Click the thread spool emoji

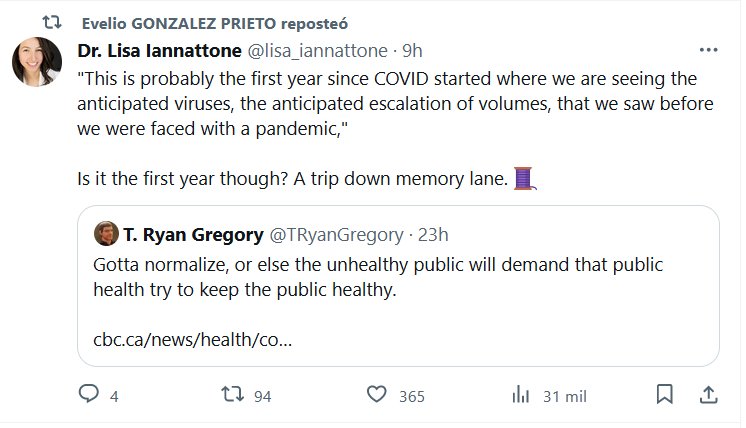tap(526, 180)
